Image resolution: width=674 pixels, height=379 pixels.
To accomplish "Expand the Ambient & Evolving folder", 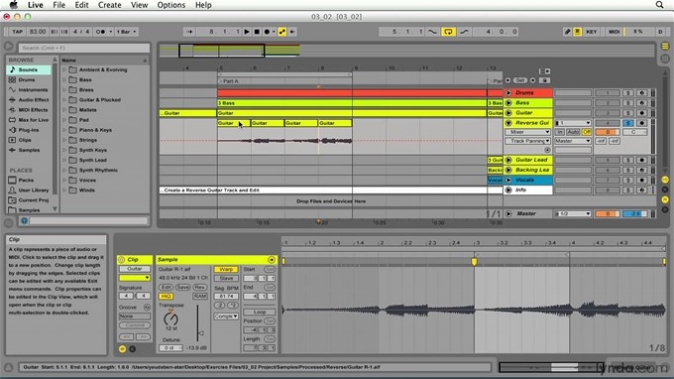I will click(65, 70).
